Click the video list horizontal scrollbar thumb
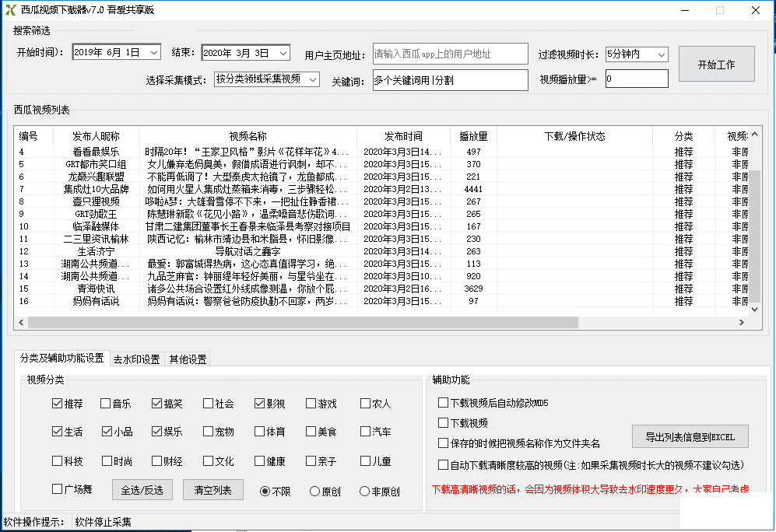Viewport: 776px width, 532px height. point(303,322)
